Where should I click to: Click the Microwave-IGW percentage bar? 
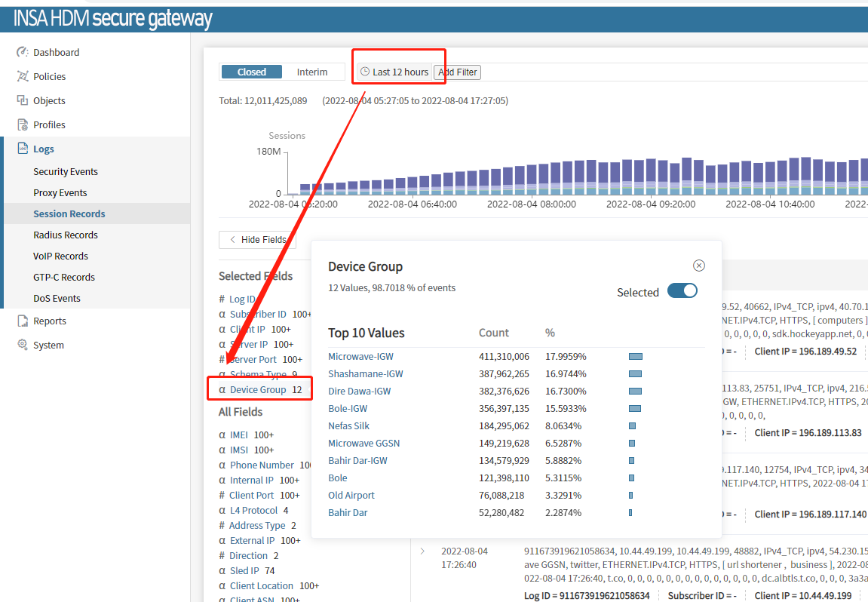[x=635, y=356]
